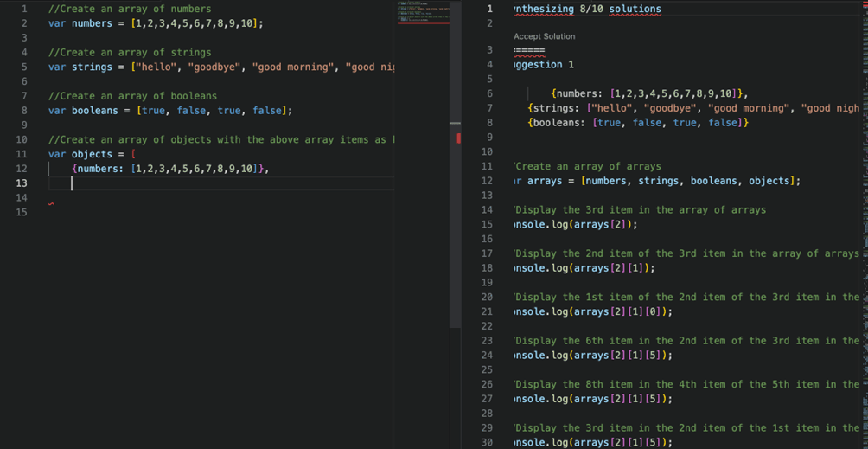Screen dimensions: 868x449
Task: Click the "{numbers: [1,2,3...]}," line 6 in right editor
Action: pos(650,93)
